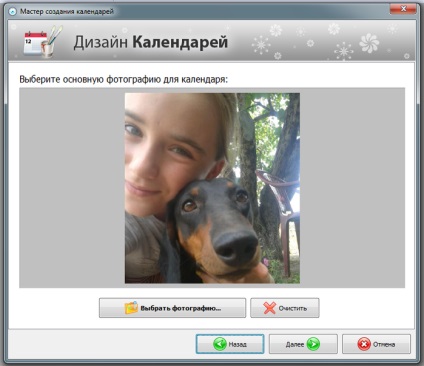Go back using the Назад label
This screenshot has width=424, height=366.
point(237,344)
